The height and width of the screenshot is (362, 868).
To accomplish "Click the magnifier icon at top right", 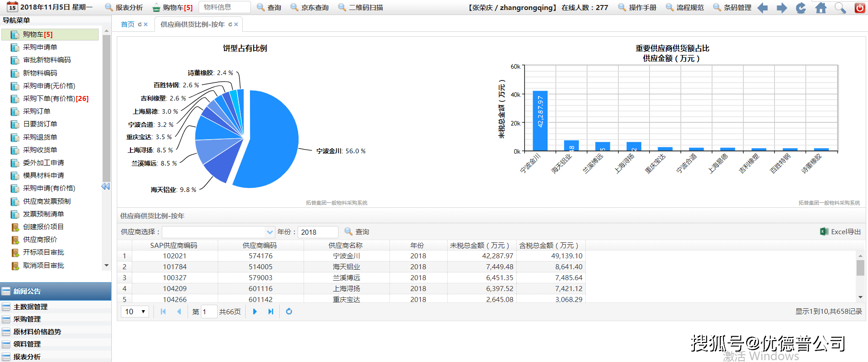I will [840, 8].
